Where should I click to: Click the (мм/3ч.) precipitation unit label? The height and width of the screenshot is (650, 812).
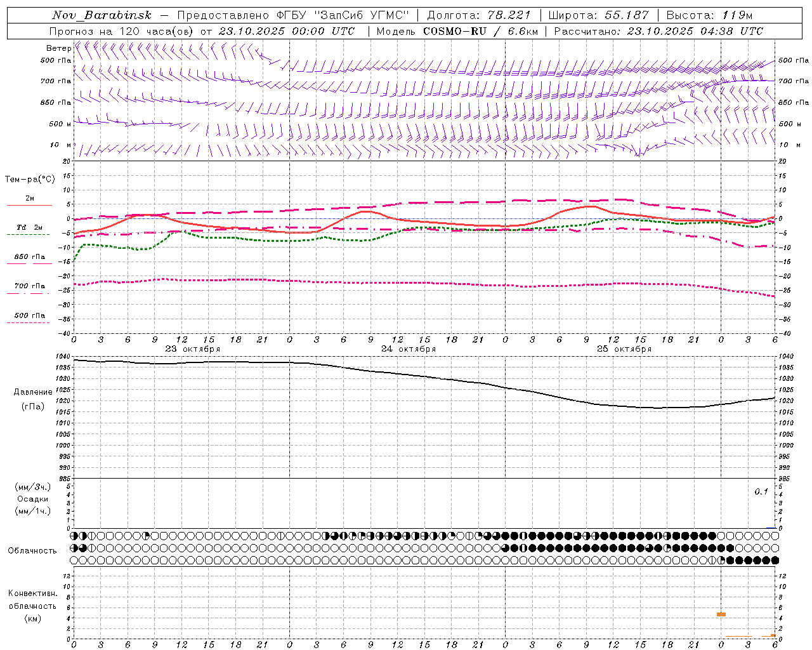tap(33, 487)
